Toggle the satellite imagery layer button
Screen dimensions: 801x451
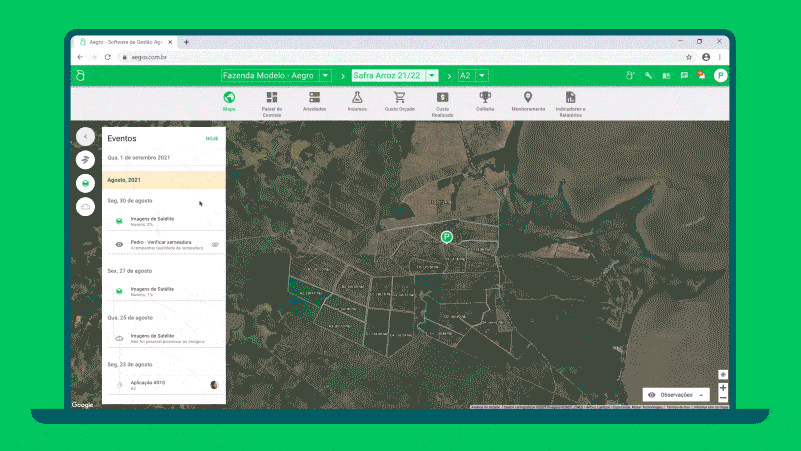point(85,183)
